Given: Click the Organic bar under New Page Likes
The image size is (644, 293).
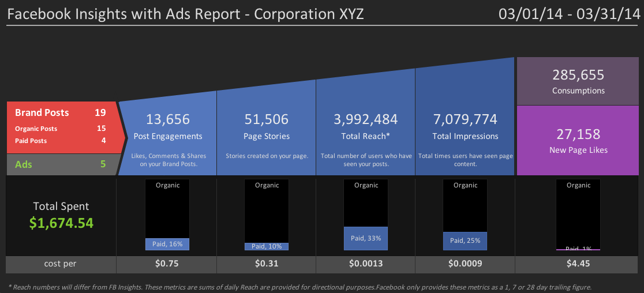Looking at the screenshot, I should pyautogui.click(x=578, y=214).
